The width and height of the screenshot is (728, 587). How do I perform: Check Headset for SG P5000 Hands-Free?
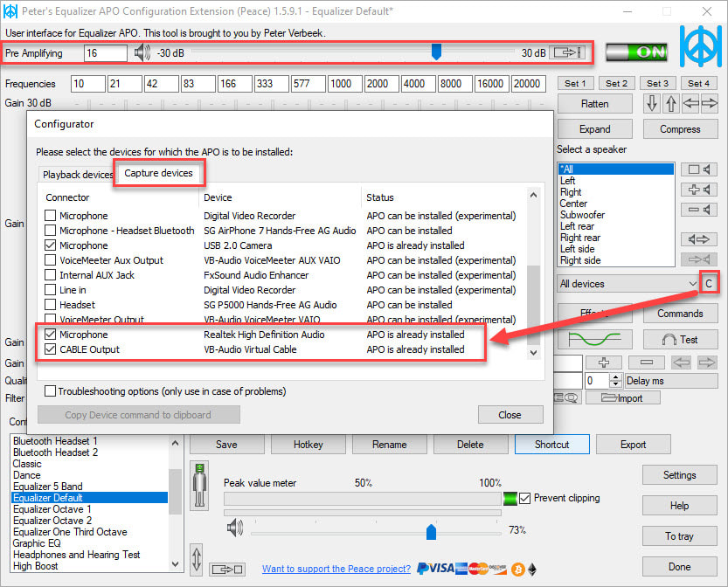coord(50,305)
